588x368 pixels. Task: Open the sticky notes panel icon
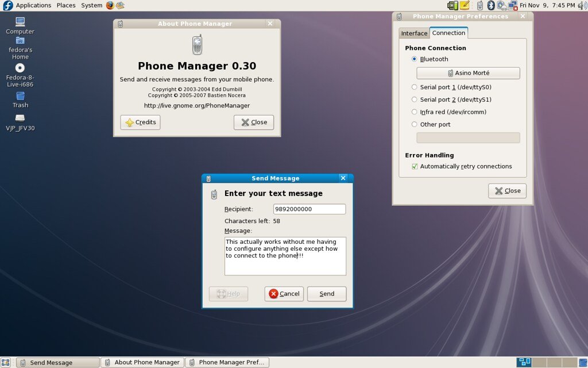[465, 5]
